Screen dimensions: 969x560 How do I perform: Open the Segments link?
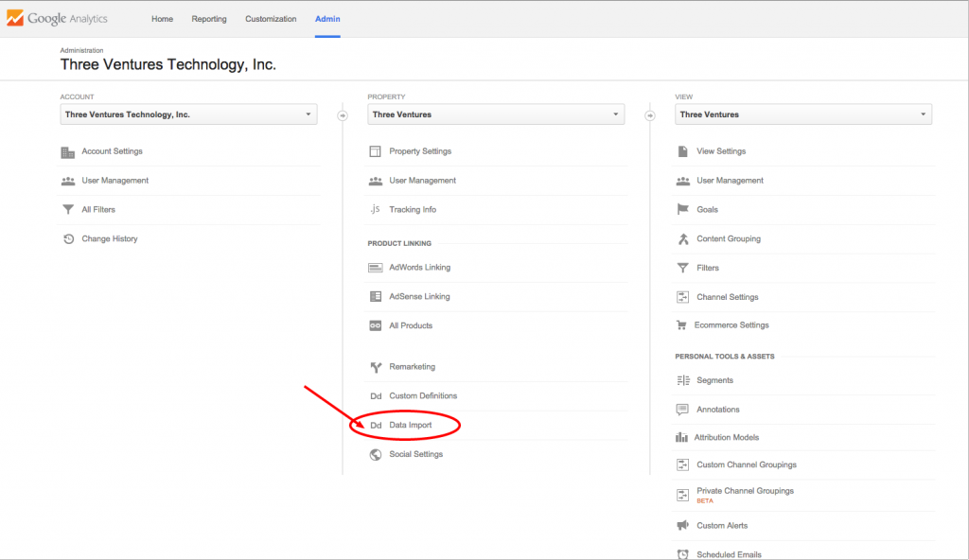(715, 380)
